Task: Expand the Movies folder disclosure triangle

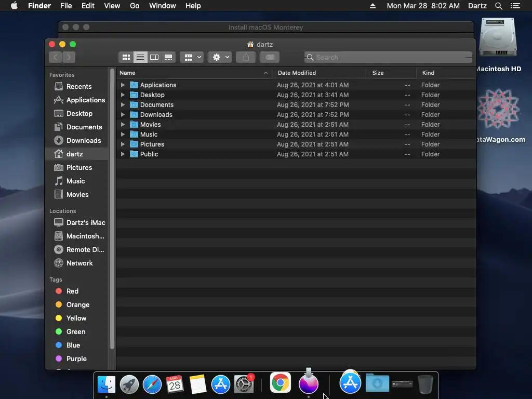Action: coord(123,124)
